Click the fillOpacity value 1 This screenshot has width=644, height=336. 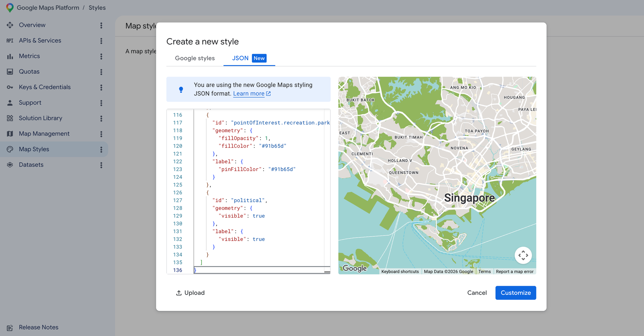point(266,138)
